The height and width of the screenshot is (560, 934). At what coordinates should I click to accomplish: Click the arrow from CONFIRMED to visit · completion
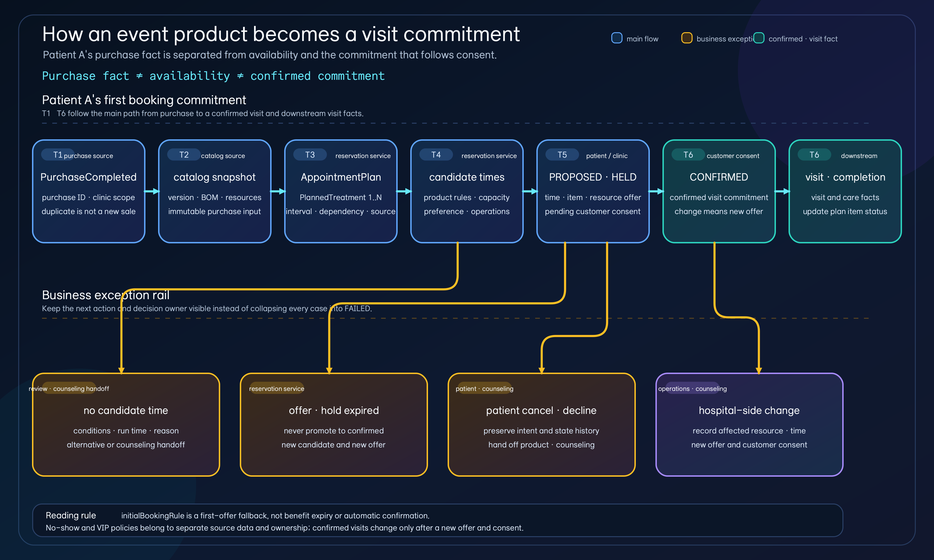782,191
